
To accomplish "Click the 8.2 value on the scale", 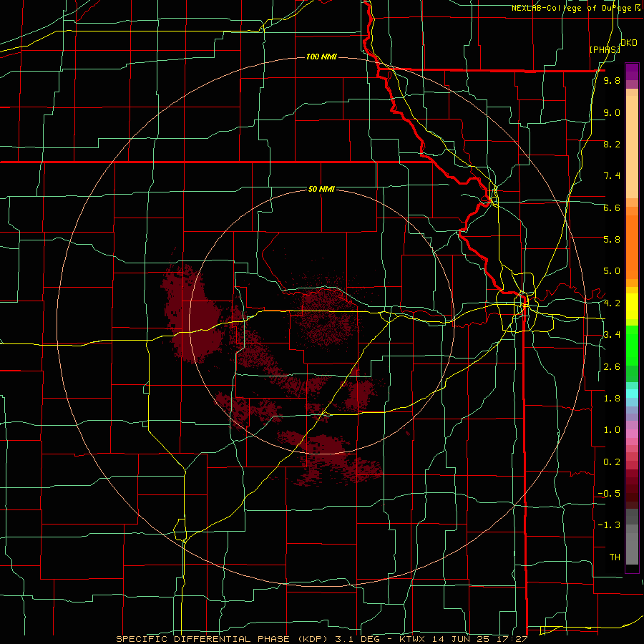I will (612, 144).
